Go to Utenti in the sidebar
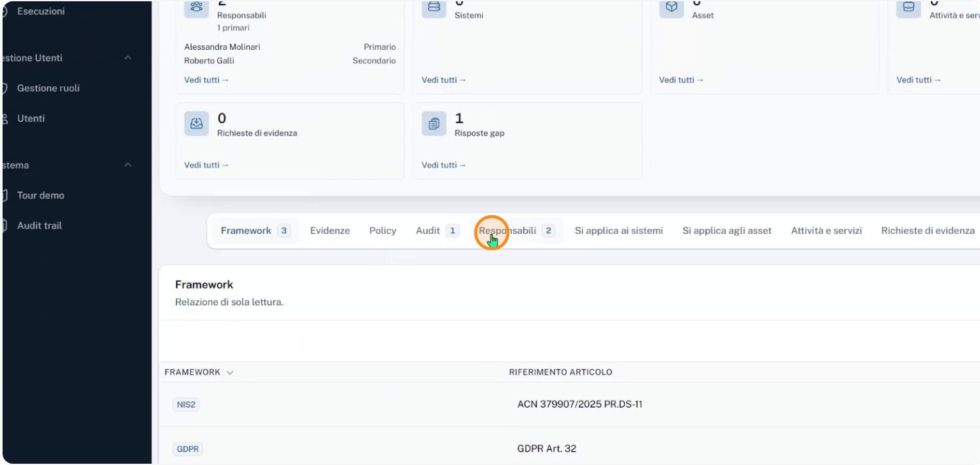This screenshot has width=980, height=465. 31,118
